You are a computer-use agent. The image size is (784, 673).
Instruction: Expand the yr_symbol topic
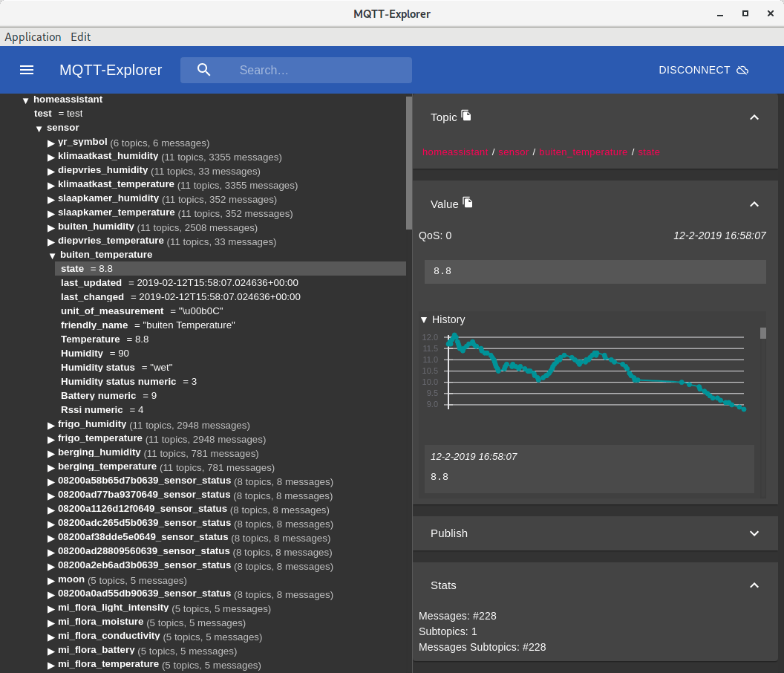(x=51, y=143)
